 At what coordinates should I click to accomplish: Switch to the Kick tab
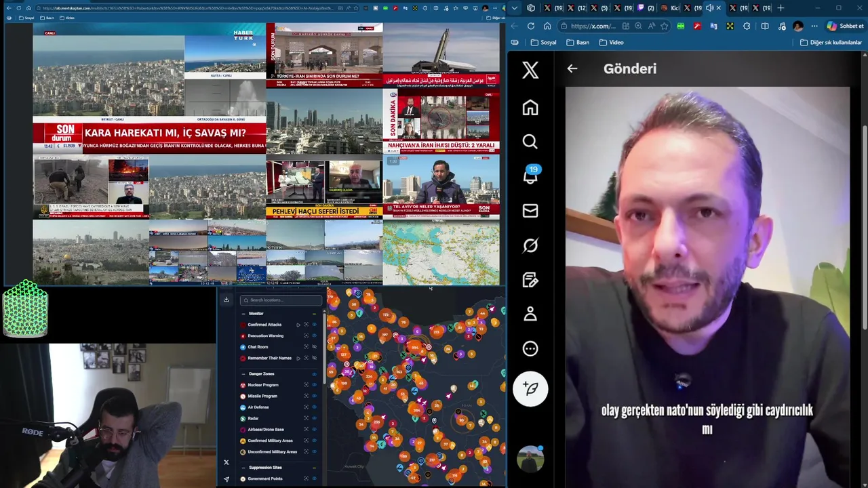pyautogui.click(x=670, y=8)
